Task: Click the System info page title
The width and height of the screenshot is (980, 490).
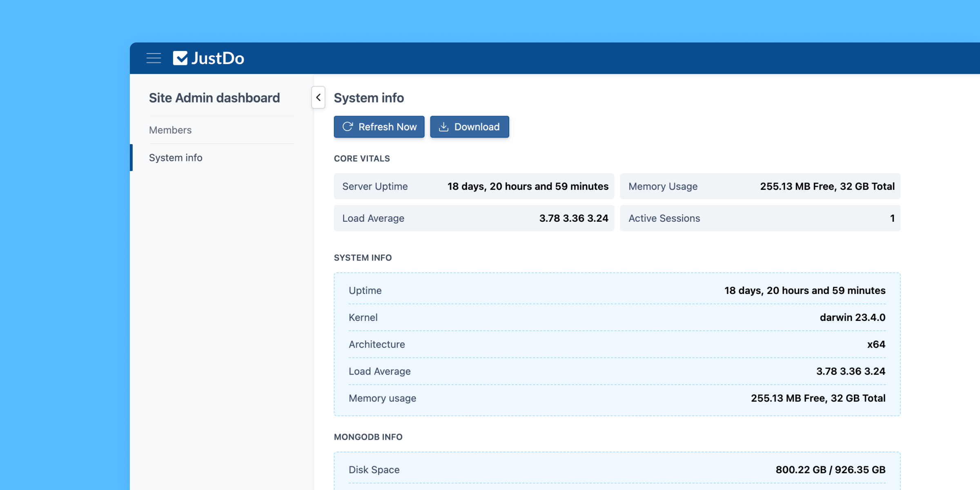Action: tap(369, 98)
